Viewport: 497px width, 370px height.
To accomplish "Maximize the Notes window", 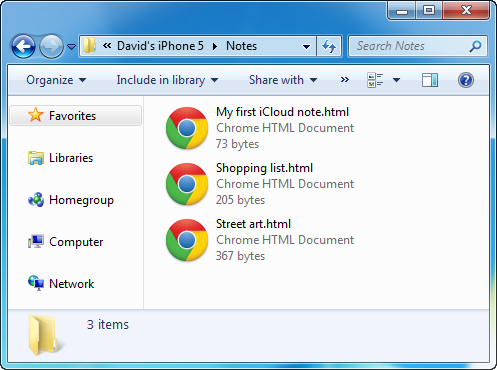I will click(x=429, y=11).
